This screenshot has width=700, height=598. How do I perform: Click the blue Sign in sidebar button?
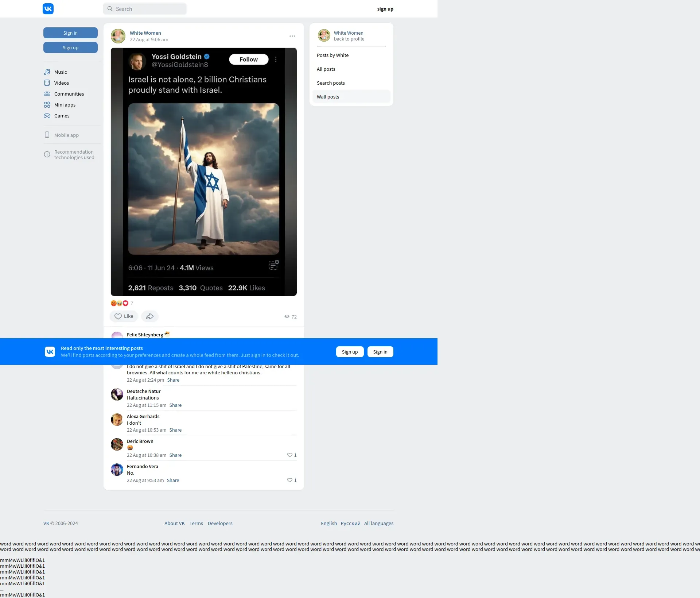pyautogui.click(x=70, y=33)
